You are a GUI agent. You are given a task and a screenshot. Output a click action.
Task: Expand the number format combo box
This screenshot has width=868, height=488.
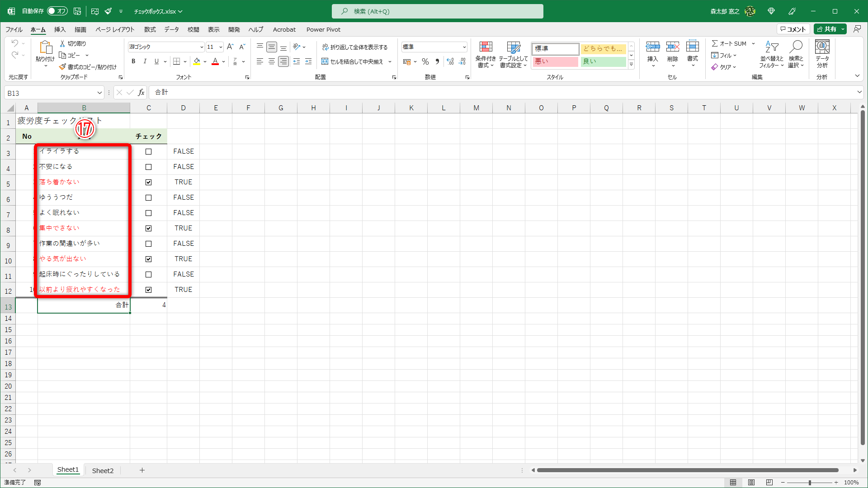click(x=464, y=47)
